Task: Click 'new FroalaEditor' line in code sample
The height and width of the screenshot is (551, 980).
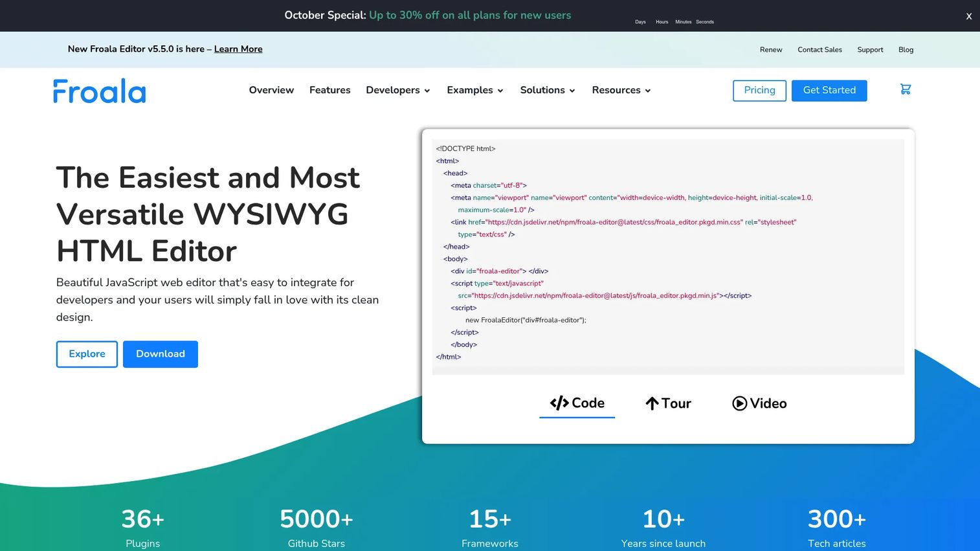Action: [x=526, y=320]
